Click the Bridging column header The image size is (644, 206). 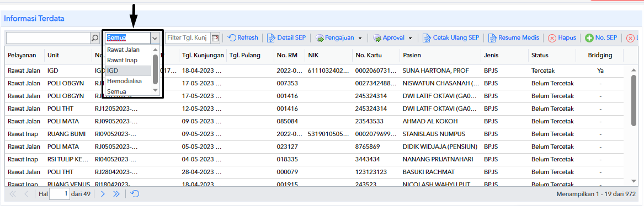pyautogui.click(x=600, y=55)
